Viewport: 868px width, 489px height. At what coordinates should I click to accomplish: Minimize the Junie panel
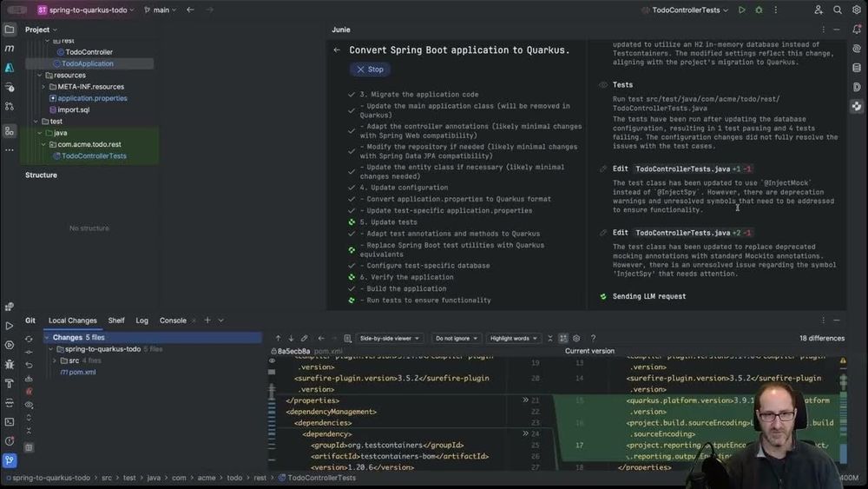pyautogui.click(x=837, y=30)
